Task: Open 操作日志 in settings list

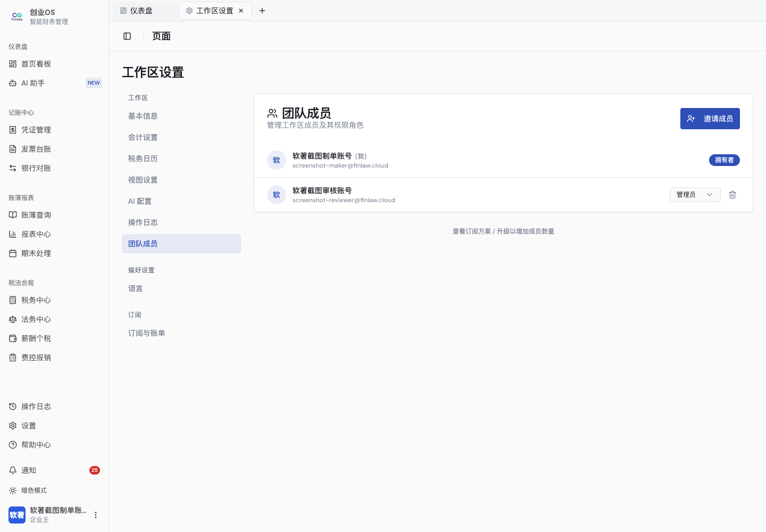Action: pos(181,222)
